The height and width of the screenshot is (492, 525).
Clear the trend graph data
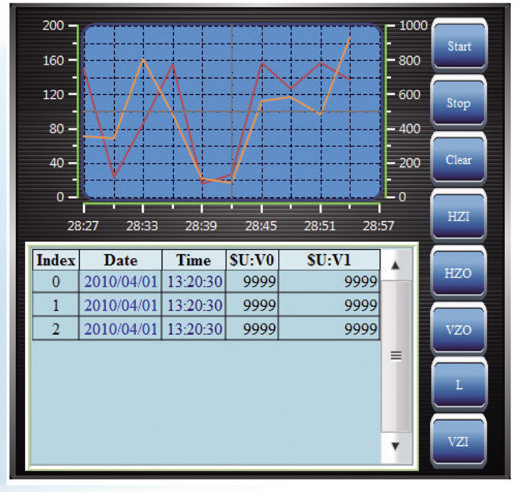pos(459,159)
